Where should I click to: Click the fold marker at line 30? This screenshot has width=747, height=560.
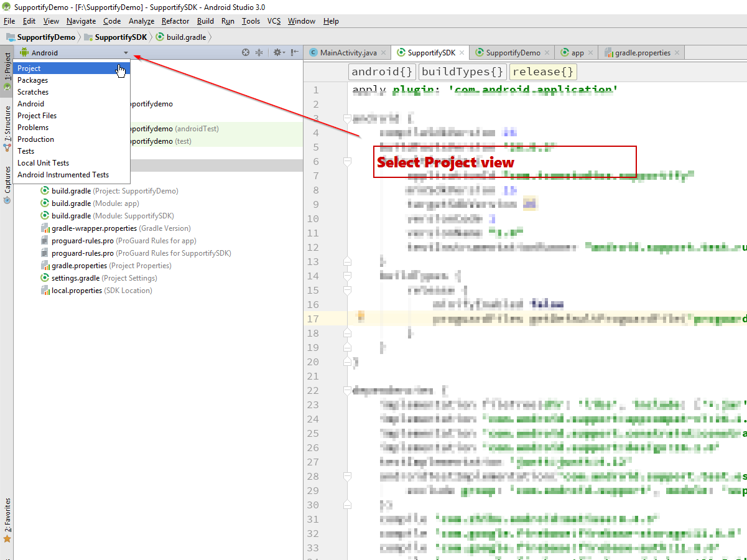347,505
